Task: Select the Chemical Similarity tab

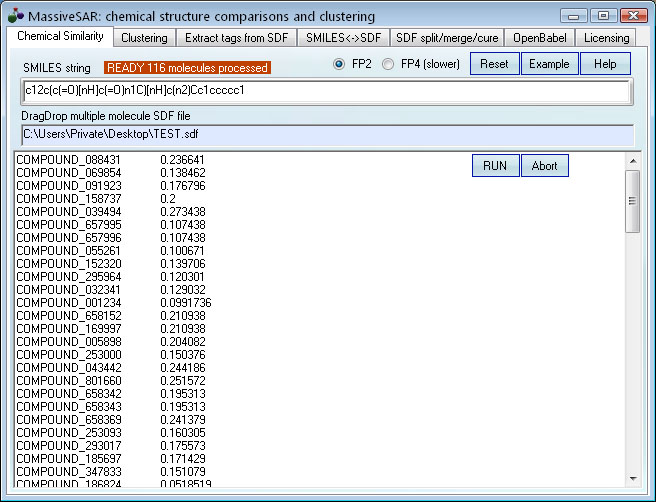Action: (60, 37)
